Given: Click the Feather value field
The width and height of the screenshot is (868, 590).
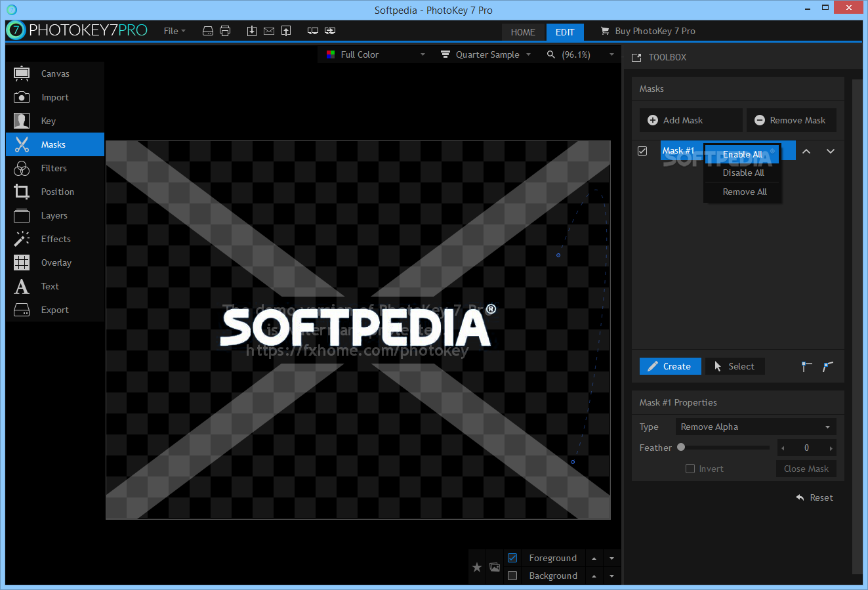Looking at the screenshot, I should (x=807, y=448).
